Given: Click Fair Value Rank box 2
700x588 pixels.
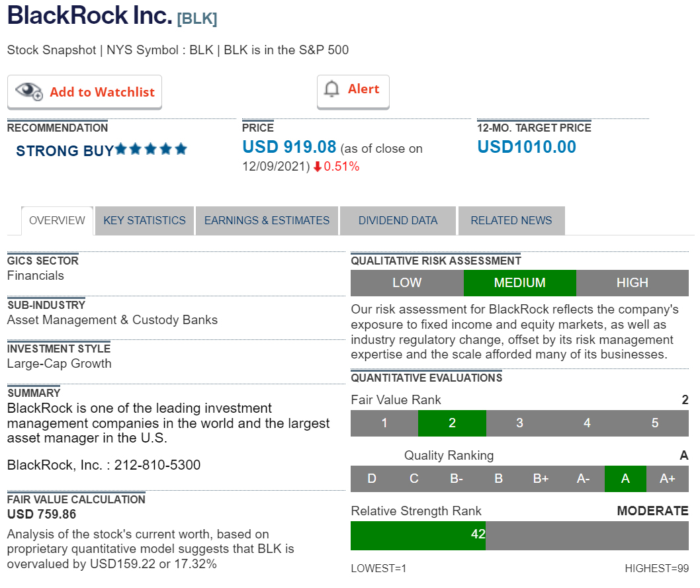Looking at the screenshot, I should [452, 423].
